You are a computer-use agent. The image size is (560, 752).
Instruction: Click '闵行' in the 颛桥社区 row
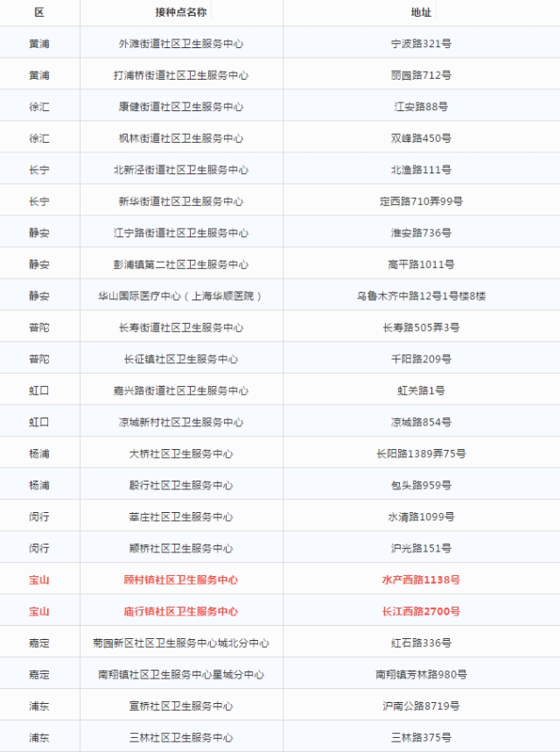[39, 548]
